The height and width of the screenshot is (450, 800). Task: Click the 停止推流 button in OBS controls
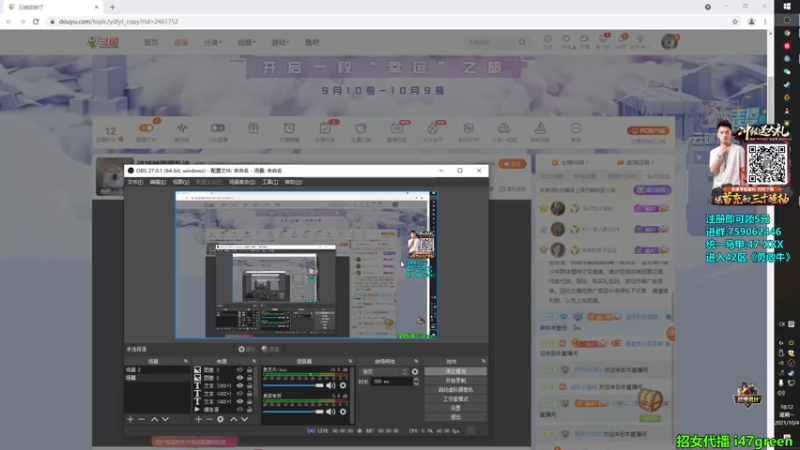pos(455,371)
